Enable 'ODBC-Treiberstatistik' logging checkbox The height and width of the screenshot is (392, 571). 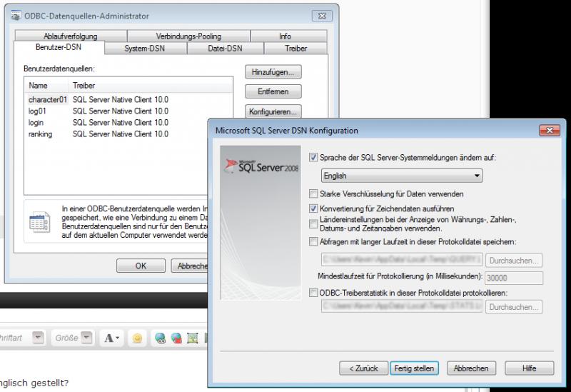coord(314,293)
